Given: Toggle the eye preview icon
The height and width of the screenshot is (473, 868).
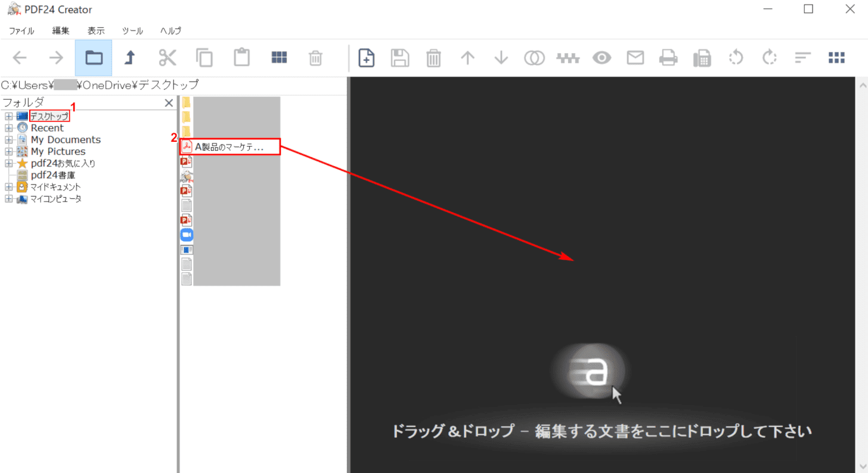Looking at the screenshot, I should [602, 58].
